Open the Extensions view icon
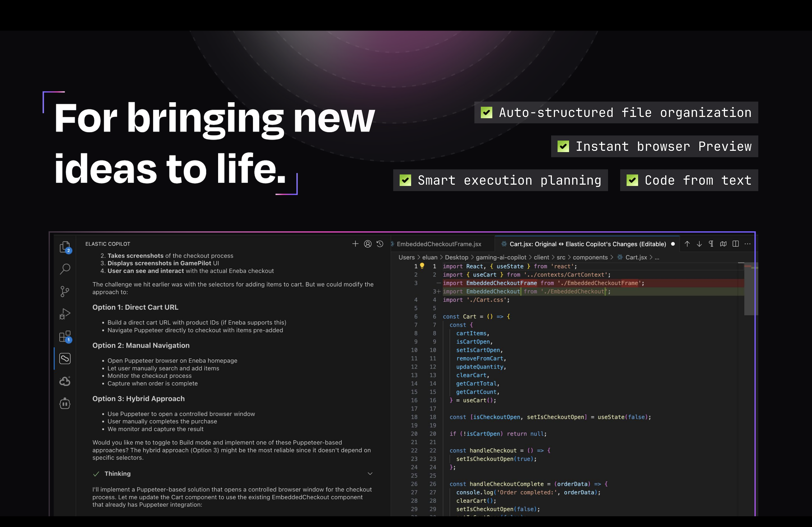 coord(65,336)
